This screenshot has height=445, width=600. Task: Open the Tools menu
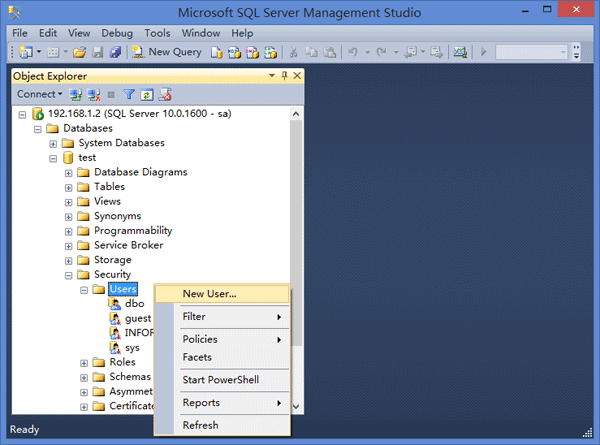[157, 33]
